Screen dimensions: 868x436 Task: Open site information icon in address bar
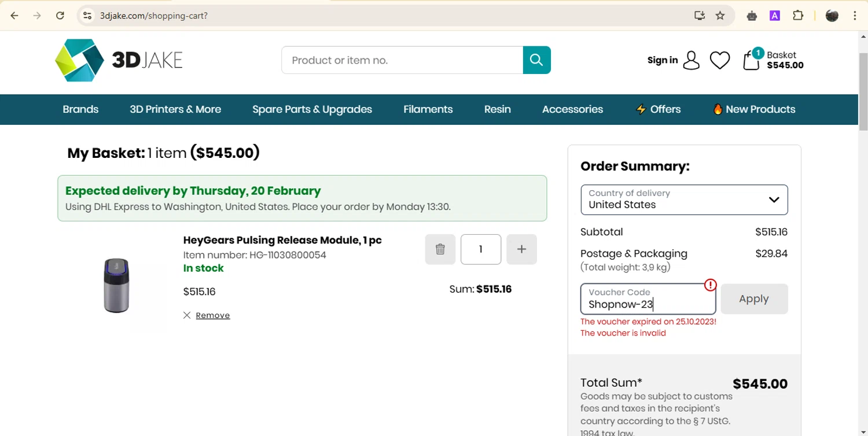click(87, 16)
